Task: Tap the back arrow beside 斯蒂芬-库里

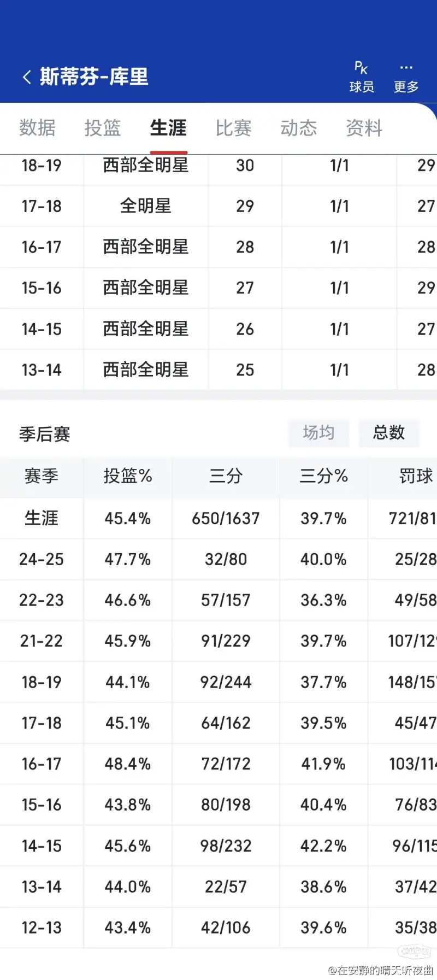Action: point(27,77)
